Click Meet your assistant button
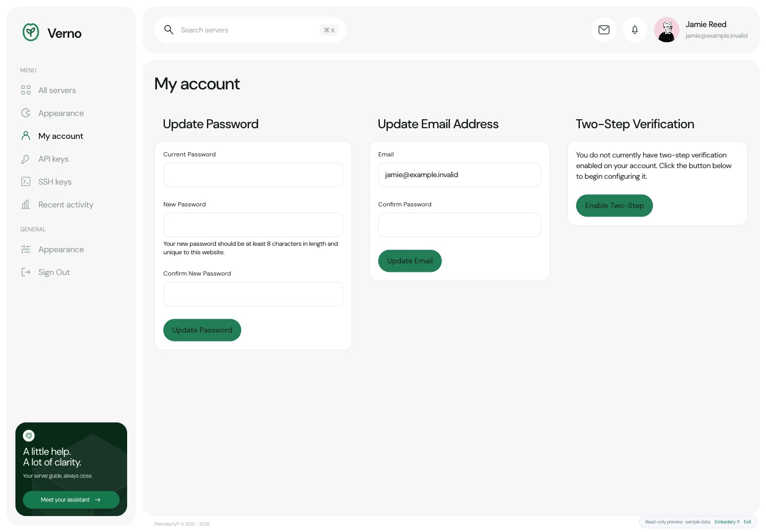 (x=71, y=500)
